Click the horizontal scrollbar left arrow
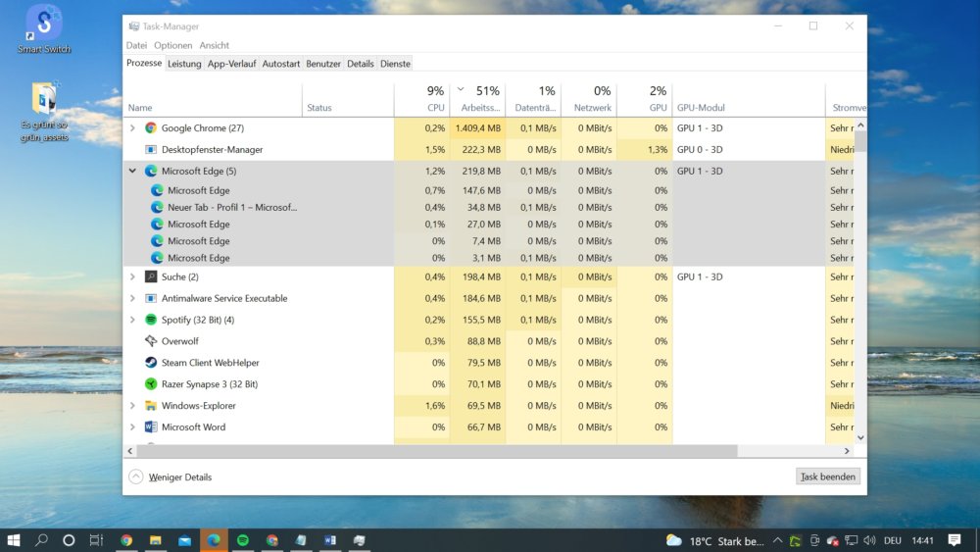This screenshot has height=552, width=980. point(130,451)
